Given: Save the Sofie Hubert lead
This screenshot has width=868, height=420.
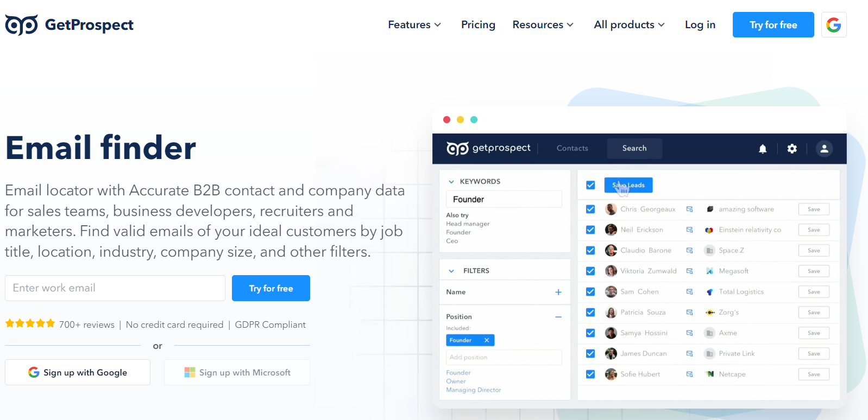Looking at the screenshot, I should (x=814, y=374).
